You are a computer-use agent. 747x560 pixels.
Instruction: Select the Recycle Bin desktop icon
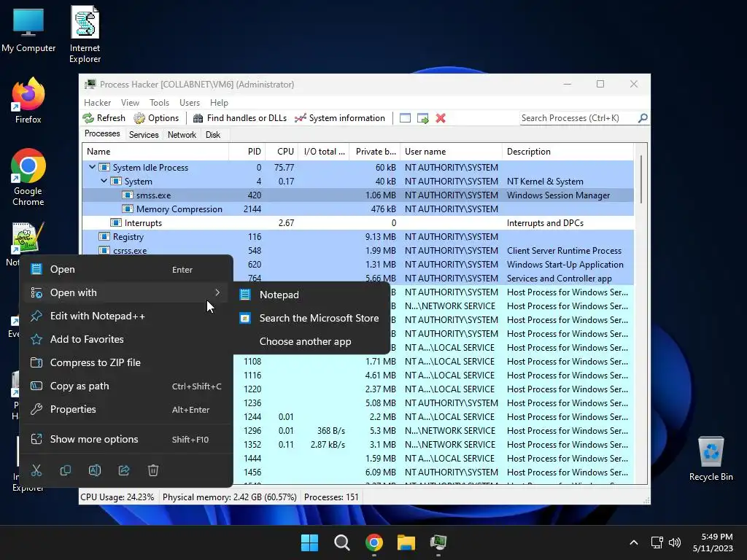pyautogui.click(x=711, y=459)
